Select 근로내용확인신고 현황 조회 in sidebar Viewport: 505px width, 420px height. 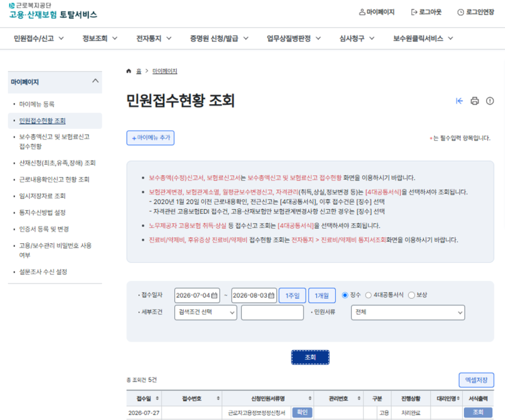point(54,179)
